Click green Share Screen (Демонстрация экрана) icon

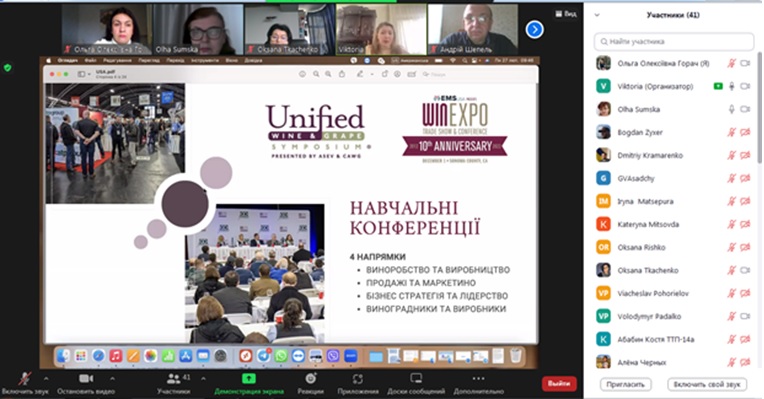249,379
